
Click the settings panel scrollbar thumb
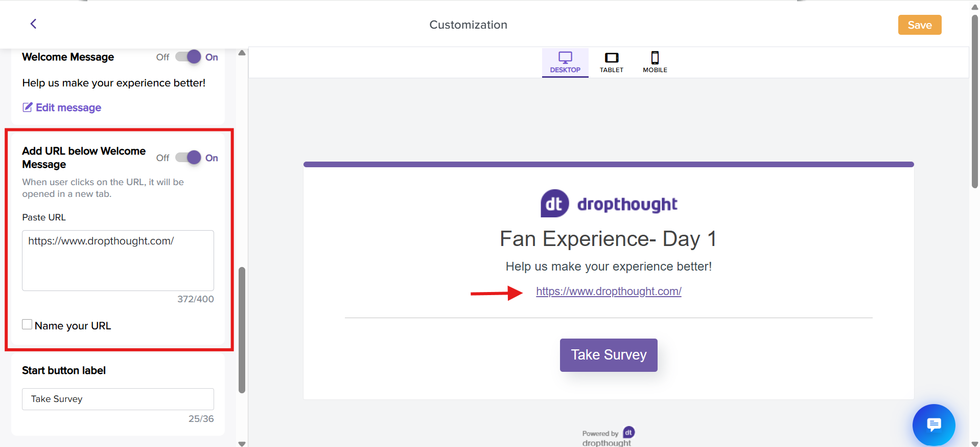click(x=242, y=330)
